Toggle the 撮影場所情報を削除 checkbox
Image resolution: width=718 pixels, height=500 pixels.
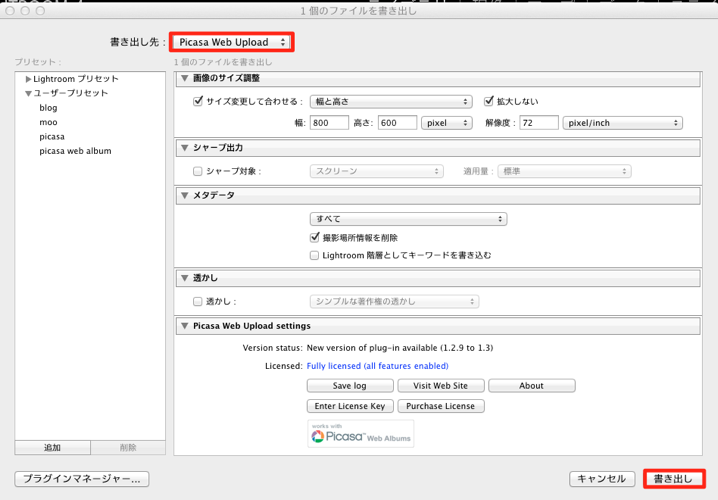pyautogui.click(x=315, y=238)
